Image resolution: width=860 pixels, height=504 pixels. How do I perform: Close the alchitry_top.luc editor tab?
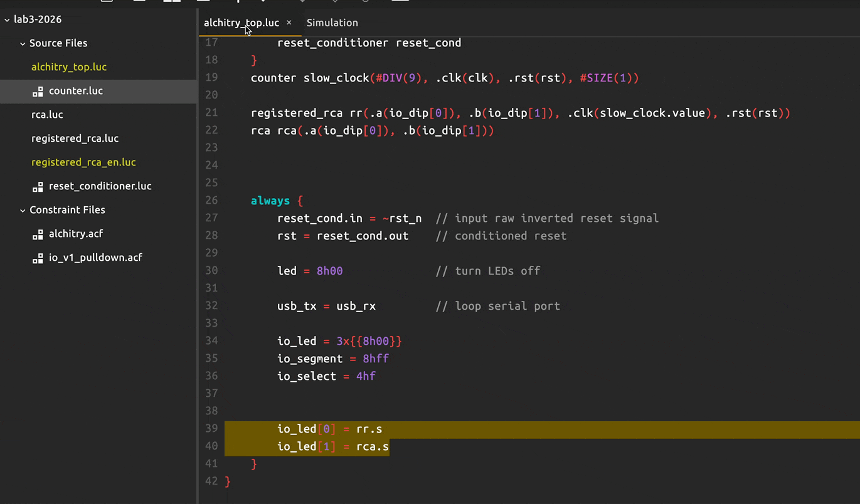click(x=289, y=23)
